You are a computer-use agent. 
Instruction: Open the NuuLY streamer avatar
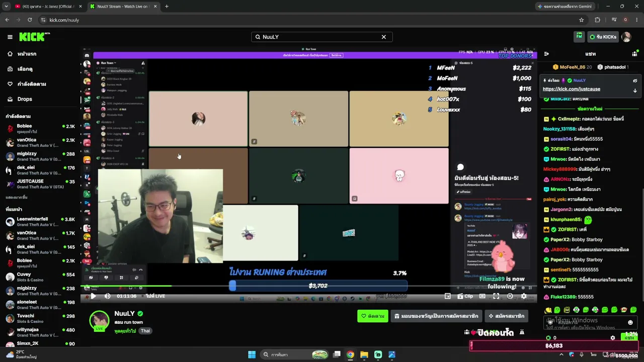[x=99, y=321]
